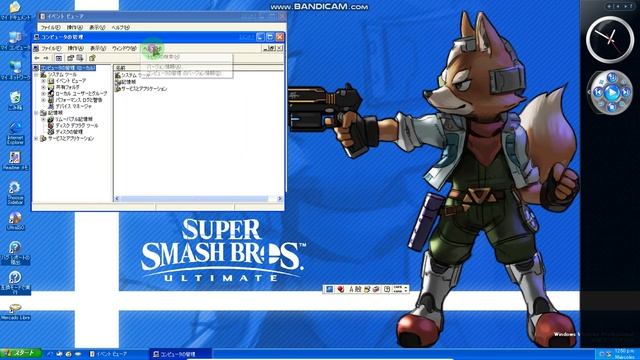640x360 pixels.
Task: Expand the 共有フォルダ tree node
Action: click(43, 87)
